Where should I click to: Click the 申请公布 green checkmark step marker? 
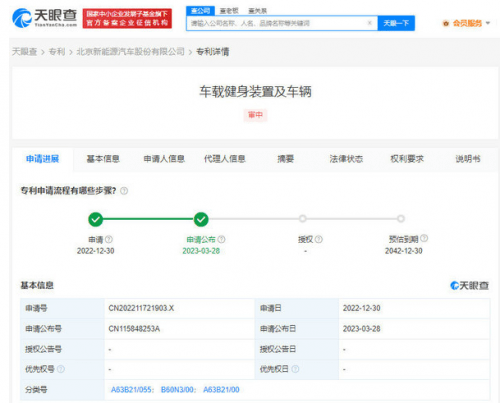[201, 219]
